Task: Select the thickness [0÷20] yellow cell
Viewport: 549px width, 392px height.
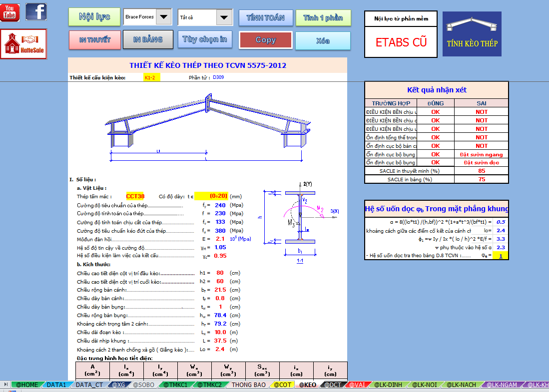Action: click(211, 196)
